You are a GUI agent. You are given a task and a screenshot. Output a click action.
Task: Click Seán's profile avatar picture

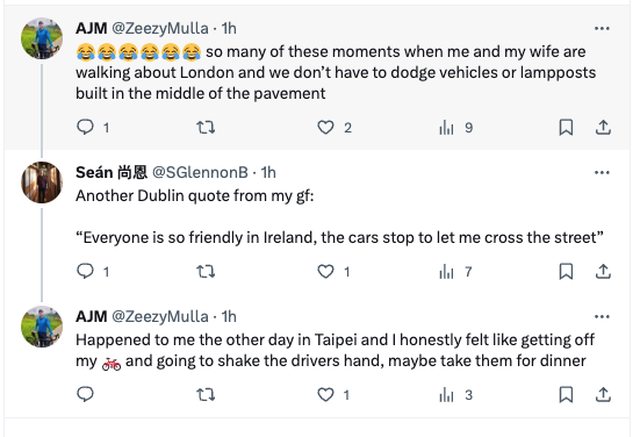pyautogui.click(x=42, y=182)
